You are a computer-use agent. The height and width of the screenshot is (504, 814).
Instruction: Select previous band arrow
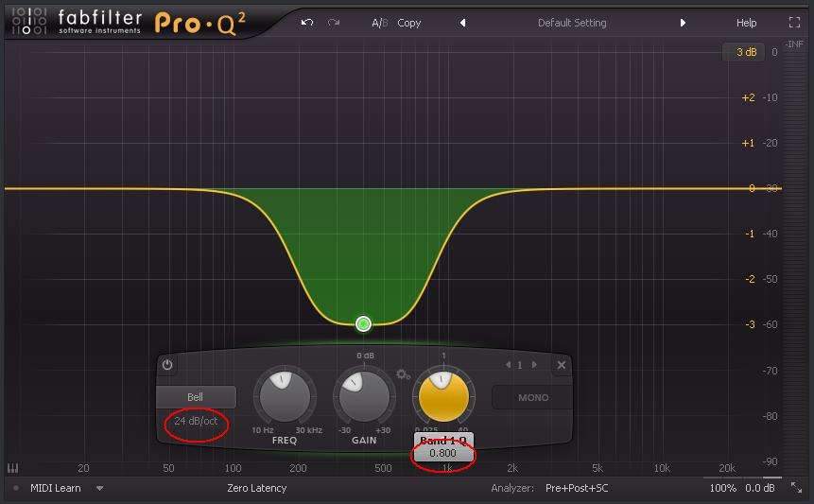pyautogui.click(x=509, y=365)
